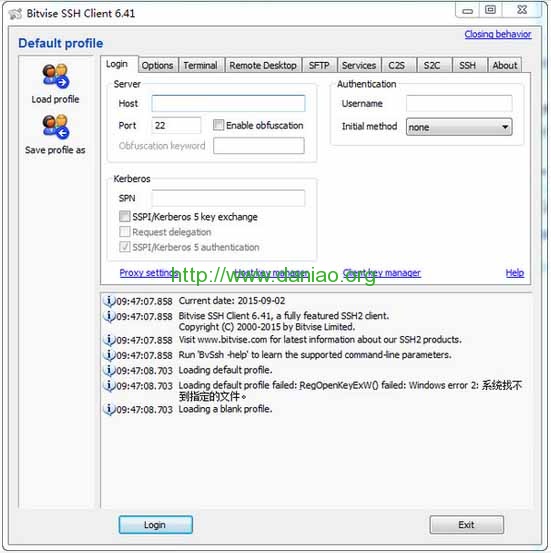Click the Login button
The height and width of the screenshot is (553, 551).
[156, 525]
